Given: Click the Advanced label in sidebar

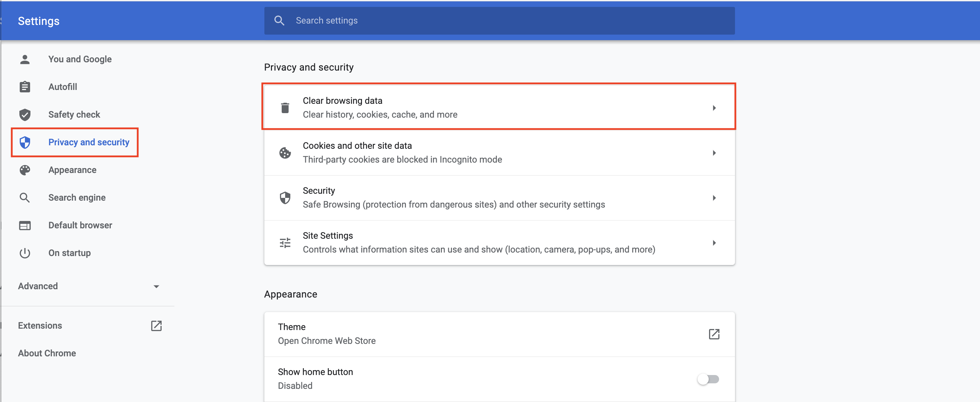Looking at the screenshot, I should (x=38, y=286).
